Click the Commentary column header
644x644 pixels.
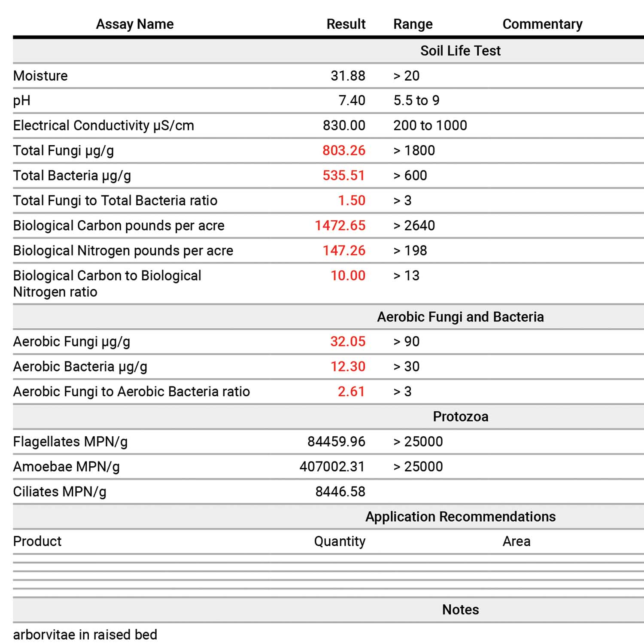[542, 24]
